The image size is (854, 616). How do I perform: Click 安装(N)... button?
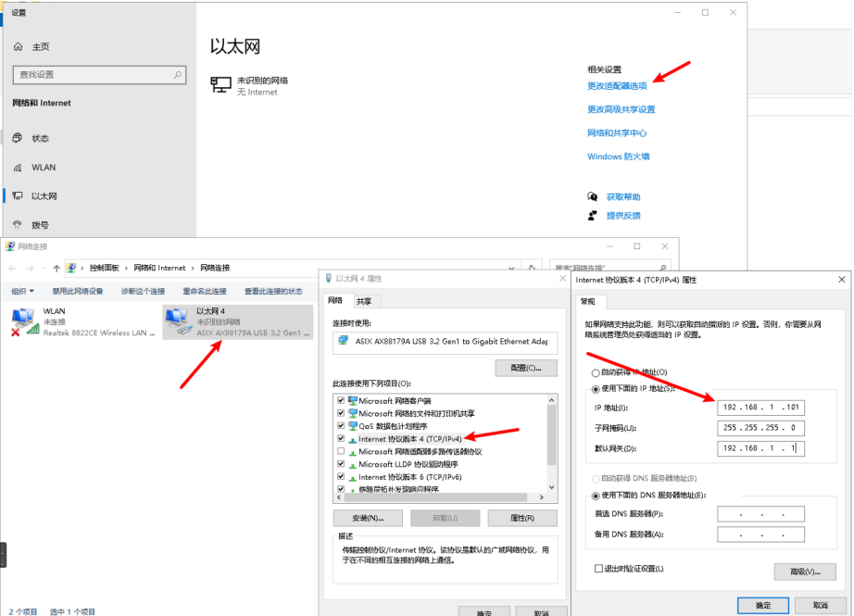click(368, 518)
